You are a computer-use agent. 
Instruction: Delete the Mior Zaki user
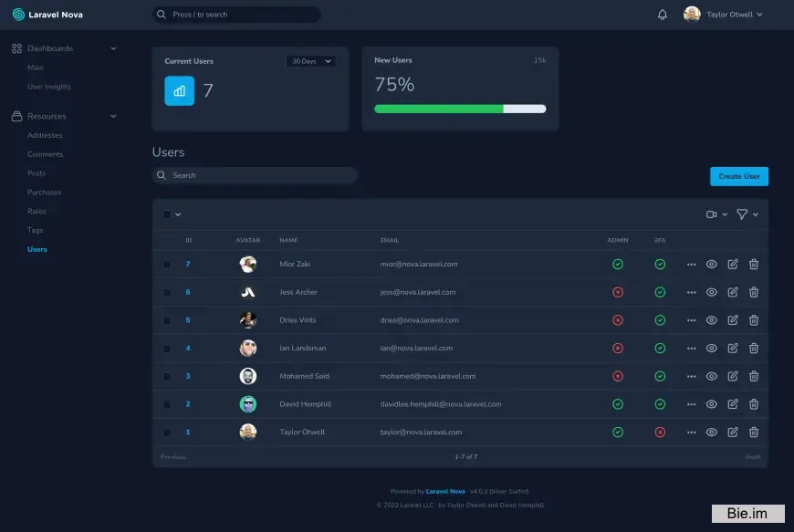(754, 264)
